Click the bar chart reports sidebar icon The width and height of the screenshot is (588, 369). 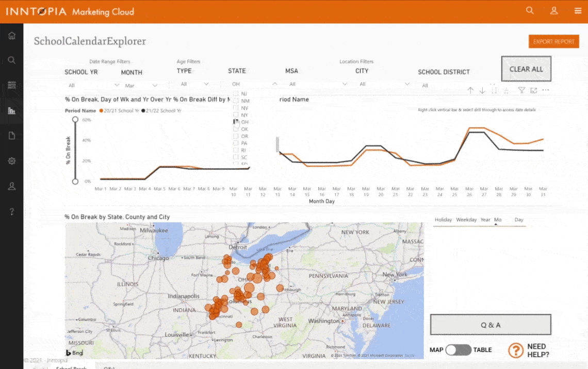[12, 110]
